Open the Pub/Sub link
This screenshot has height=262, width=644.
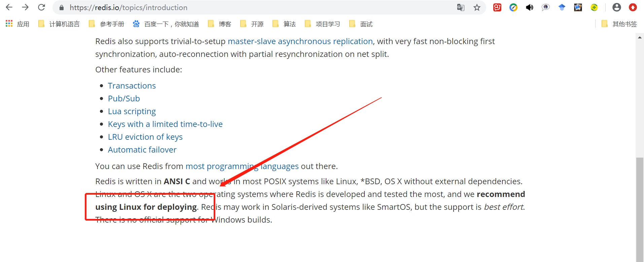(124, 99)
